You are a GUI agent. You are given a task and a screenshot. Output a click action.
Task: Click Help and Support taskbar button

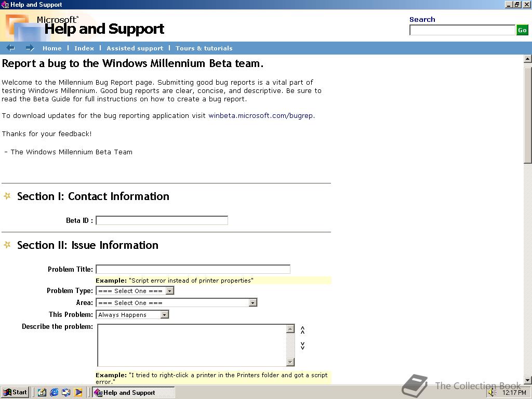pyautogui.click(x=134, y=393)
